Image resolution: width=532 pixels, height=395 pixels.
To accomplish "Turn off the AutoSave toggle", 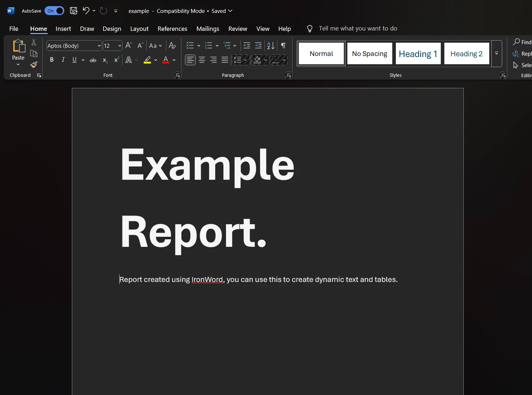I will [55, 11].
